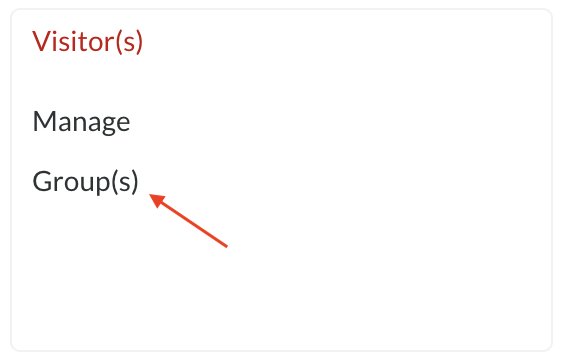Viewport: 564px width, 360px height.
Task: Open Manage in the Visitor(s) card
Action: click(81, 122)
